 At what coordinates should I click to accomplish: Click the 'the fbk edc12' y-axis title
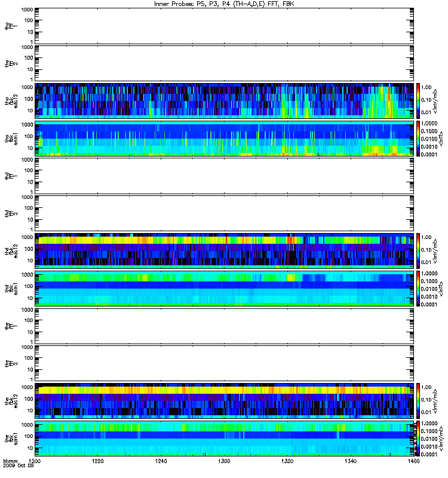pos(11,400)
